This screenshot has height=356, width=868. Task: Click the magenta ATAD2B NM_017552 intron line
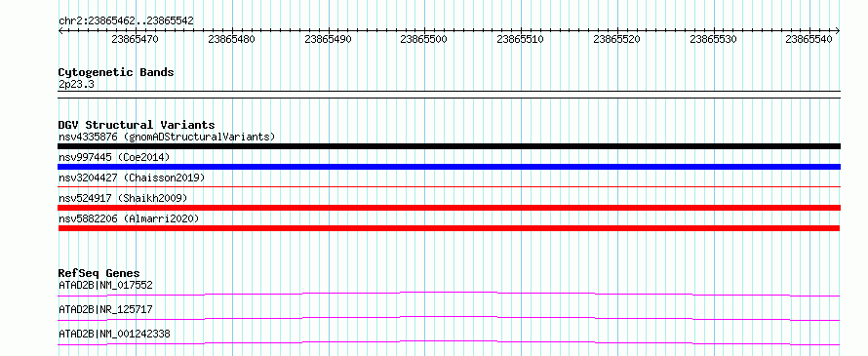(x=449, y=294)
